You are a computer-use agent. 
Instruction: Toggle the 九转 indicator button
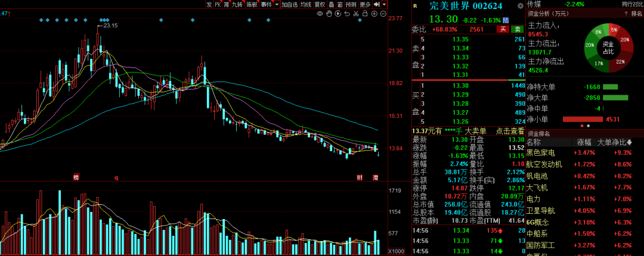click(237, 5)
